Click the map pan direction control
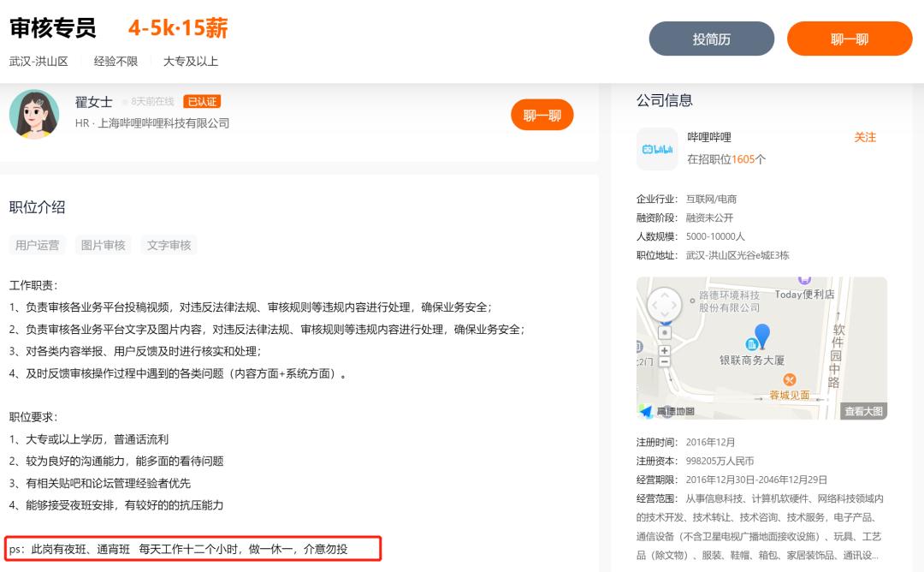The image size is (924, 572). tap(664, 305)
